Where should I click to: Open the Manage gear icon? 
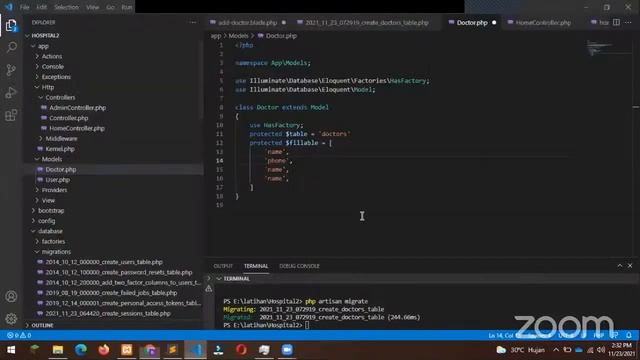pyautogui.click(x=11, y=318)
